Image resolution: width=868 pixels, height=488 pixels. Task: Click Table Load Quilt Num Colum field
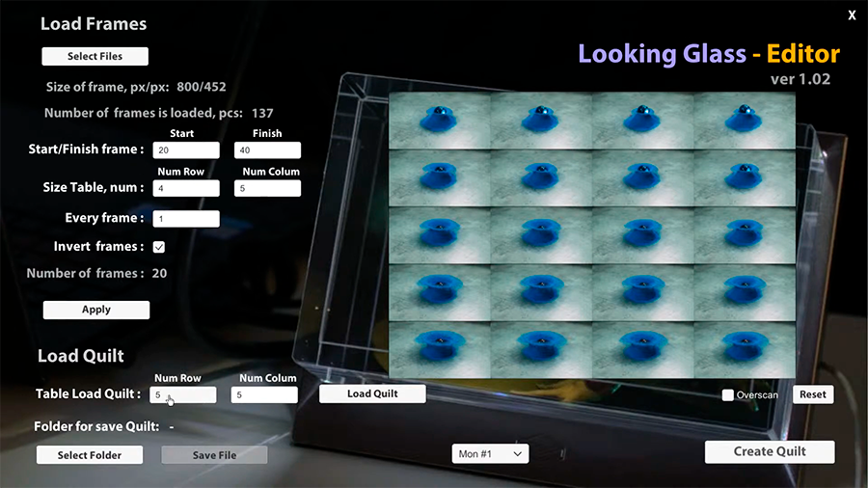click(264, 394)
